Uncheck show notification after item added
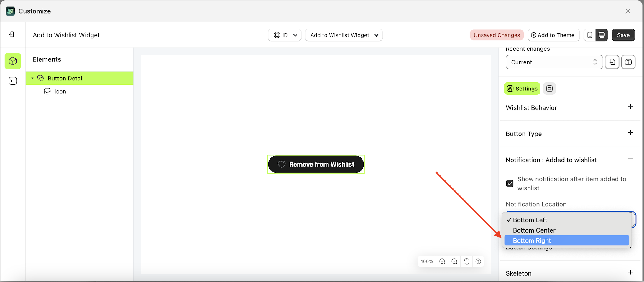Viewport: 644px width, 282px height. tap(510, 183)
